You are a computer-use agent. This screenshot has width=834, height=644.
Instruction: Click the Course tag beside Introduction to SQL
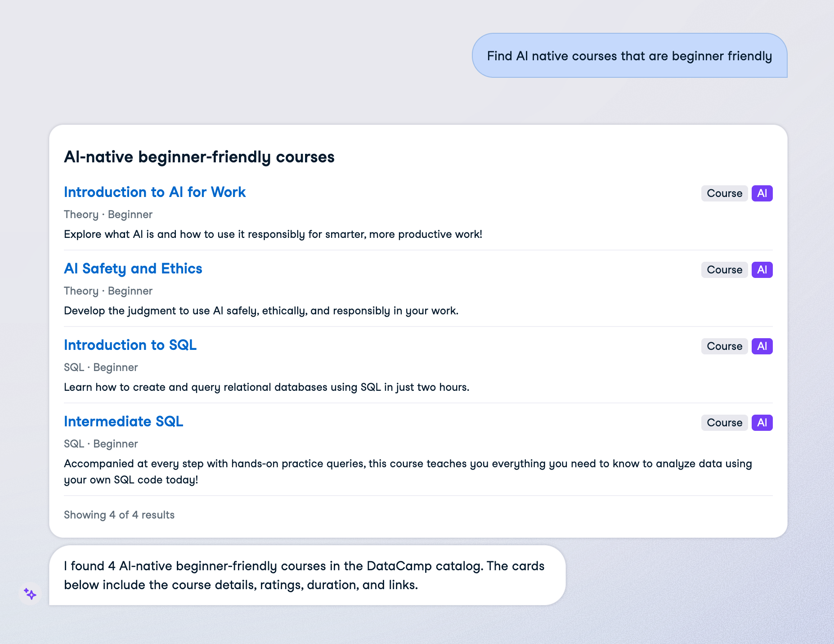pos(724,346)
